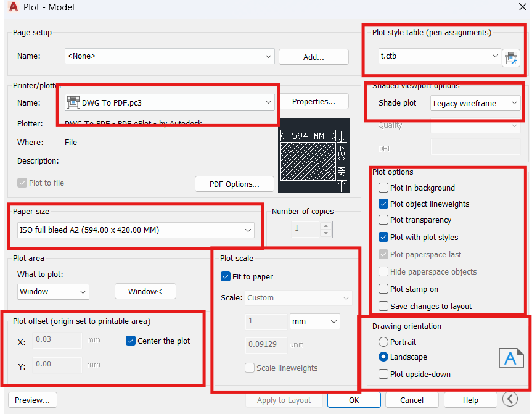Click the Window< selection button
532x414 pixels.
coord(145,291)
